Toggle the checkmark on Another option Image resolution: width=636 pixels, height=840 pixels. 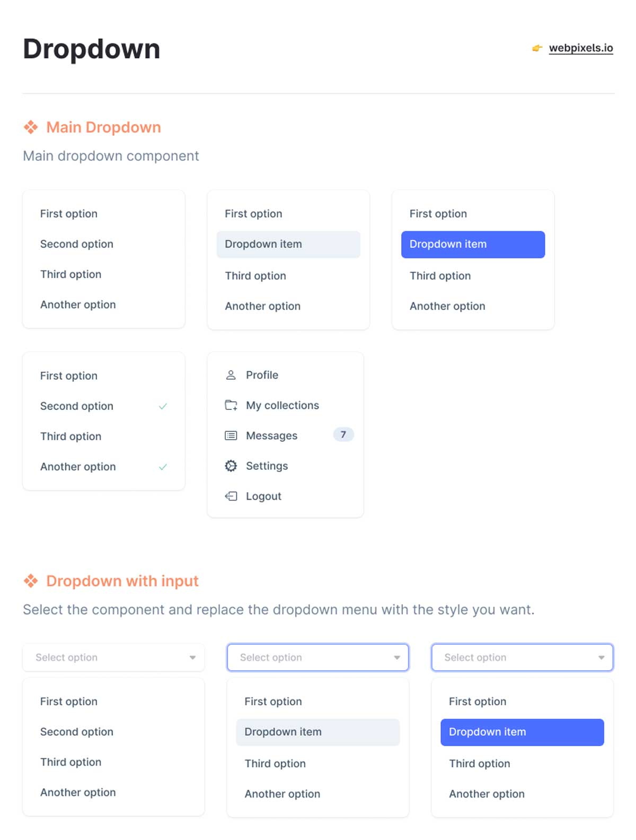point(163,467)
